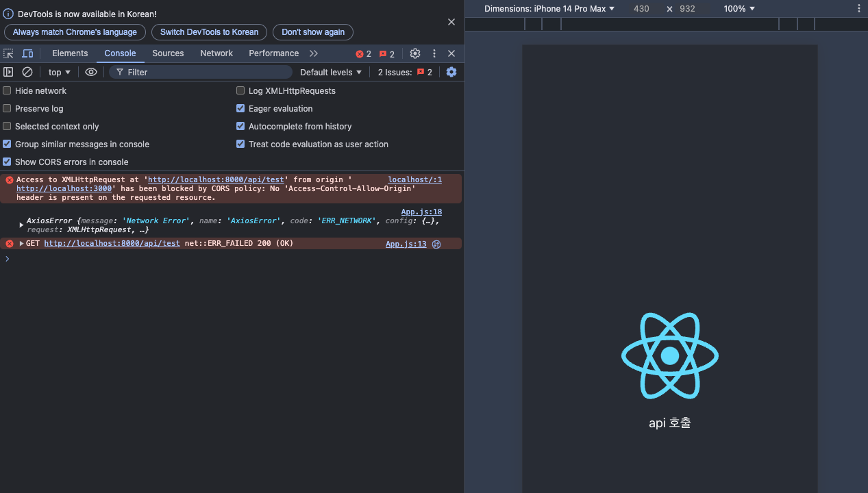Viewport: 868px width, 493px height.
Task: Click the error icon on the CORS message
Action: [10, 180]
